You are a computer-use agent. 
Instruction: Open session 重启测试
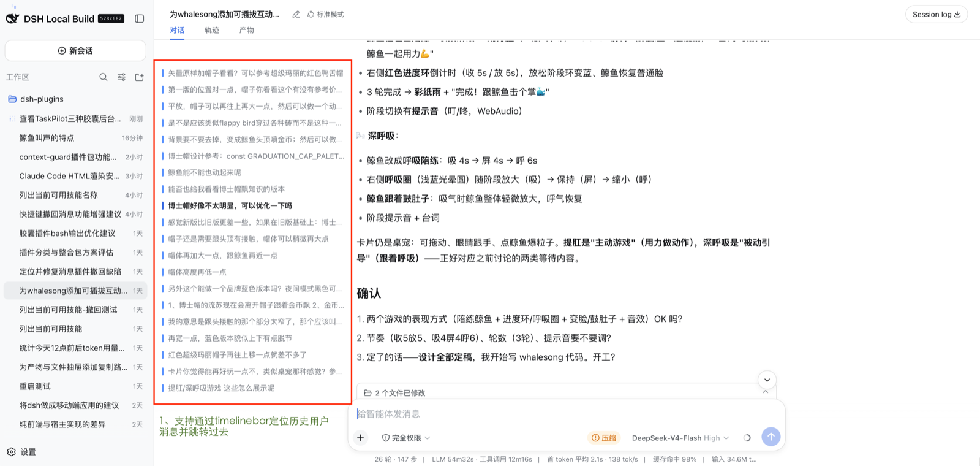click(x=75, y=386)
